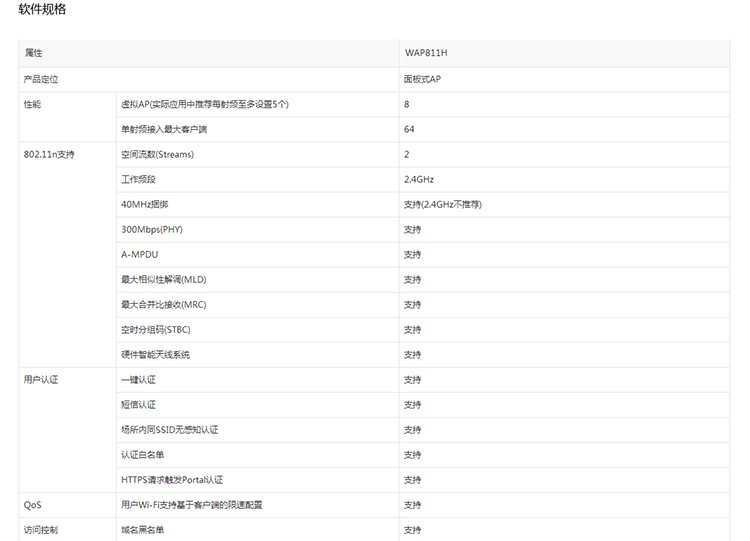This screenshot has width=750, height=541.
Task: Select 支持 in the 域名黑名单 row
Action: (x=564, y=530)
